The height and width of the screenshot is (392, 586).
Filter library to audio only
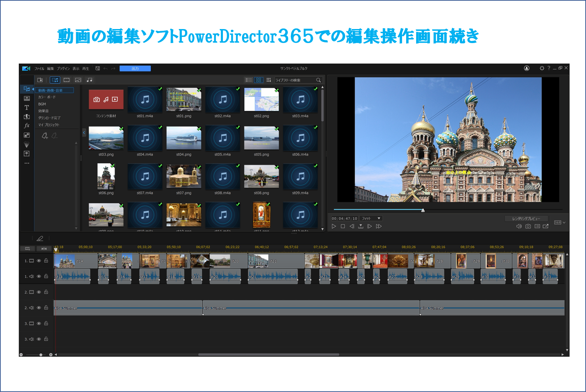(x=90, y=80)
